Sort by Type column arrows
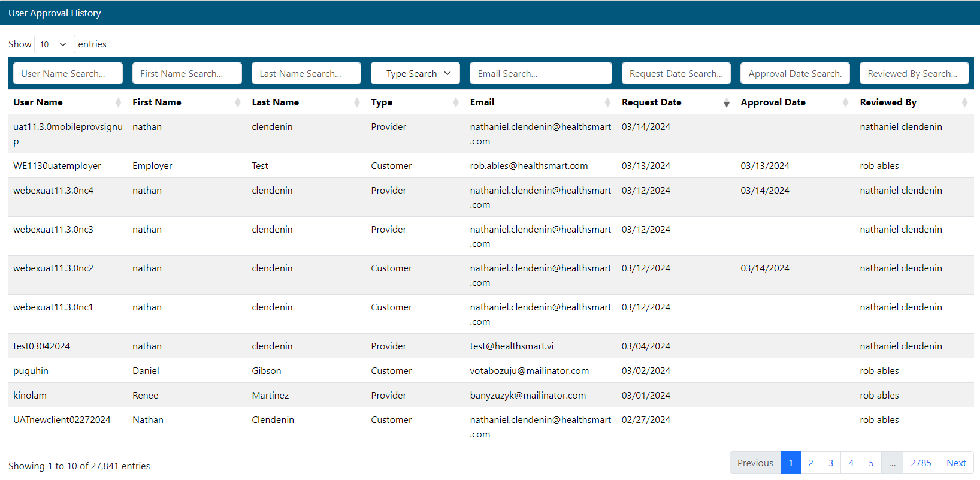Image resolution: width=980 pixels, height=480 pixels. tap(456, 102)
